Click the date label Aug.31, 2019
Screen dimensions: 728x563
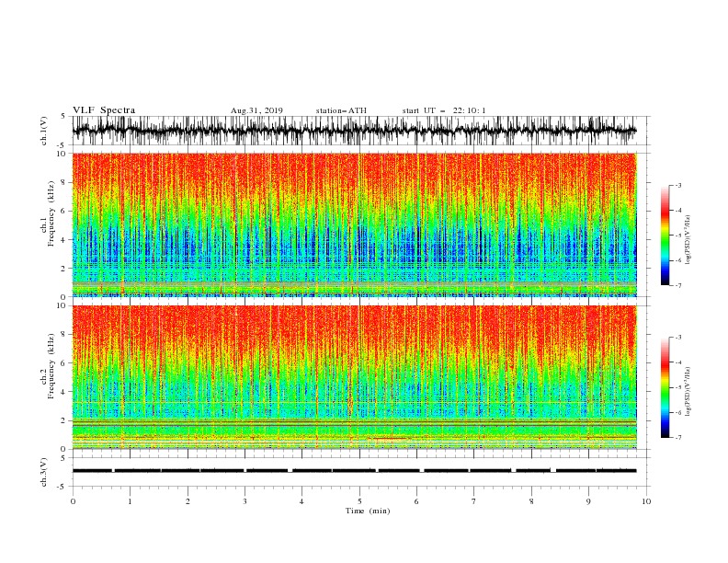coord(256,110)
